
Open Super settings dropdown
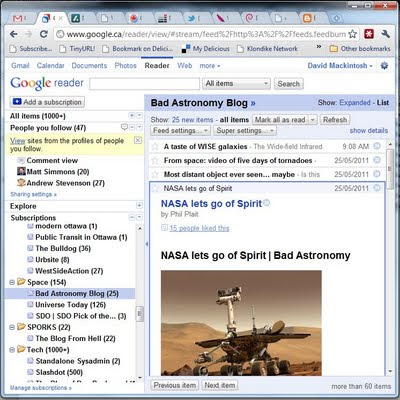click(245, 131)
